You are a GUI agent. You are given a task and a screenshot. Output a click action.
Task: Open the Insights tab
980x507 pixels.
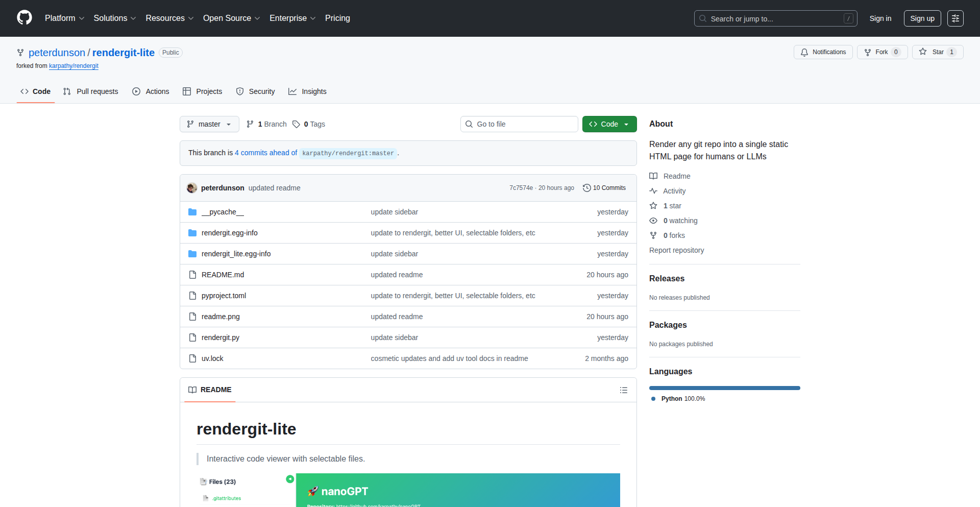point(307,91)
